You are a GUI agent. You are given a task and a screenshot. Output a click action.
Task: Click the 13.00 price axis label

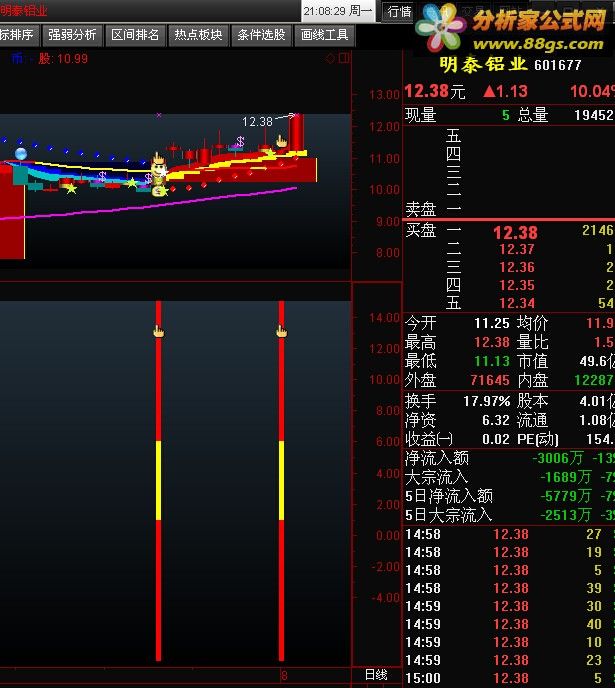coord(384,95)
